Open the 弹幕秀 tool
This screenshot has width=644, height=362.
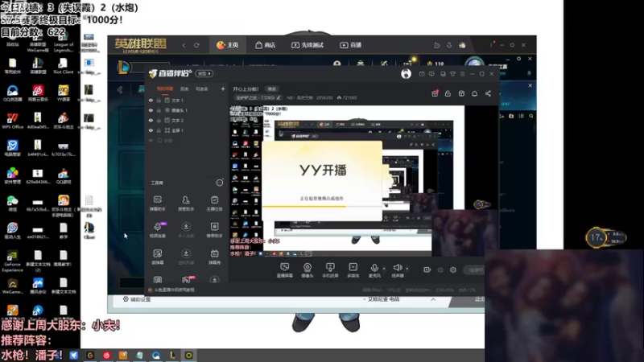pyautogui.click(x=214, y=257)
